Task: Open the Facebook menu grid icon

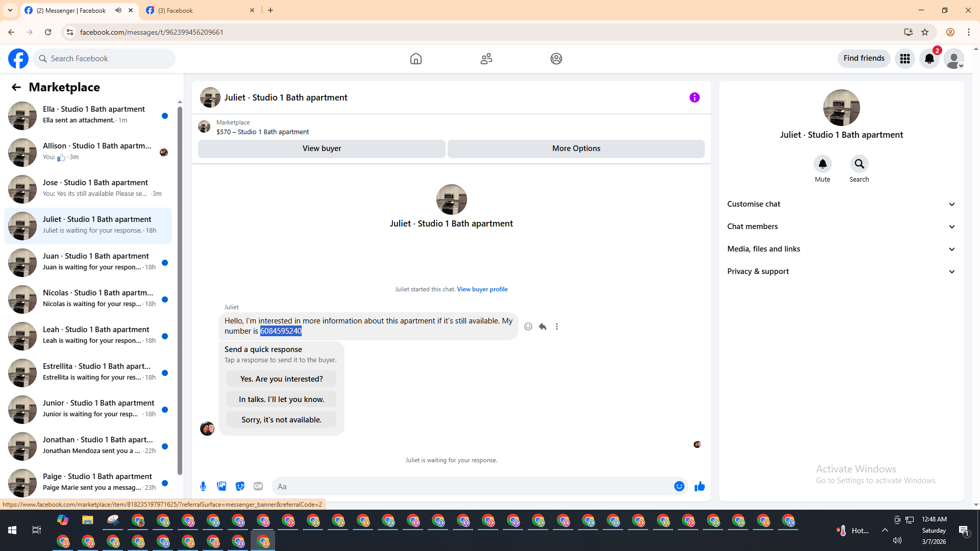Action: [905, 59]
